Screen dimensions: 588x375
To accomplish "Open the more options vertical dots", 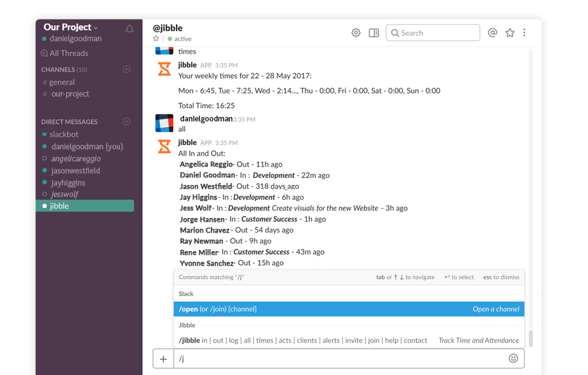I will coord(525,33).
